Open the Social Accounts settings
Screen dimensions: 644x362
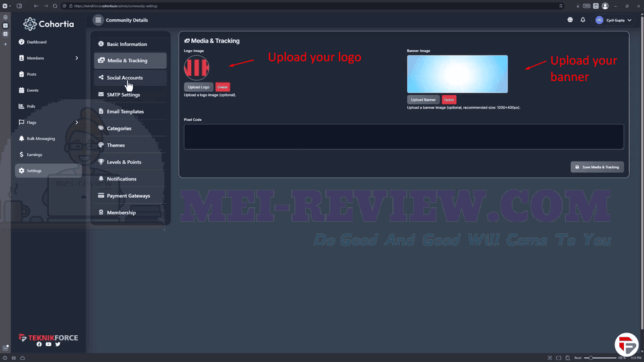click(130, 78)
